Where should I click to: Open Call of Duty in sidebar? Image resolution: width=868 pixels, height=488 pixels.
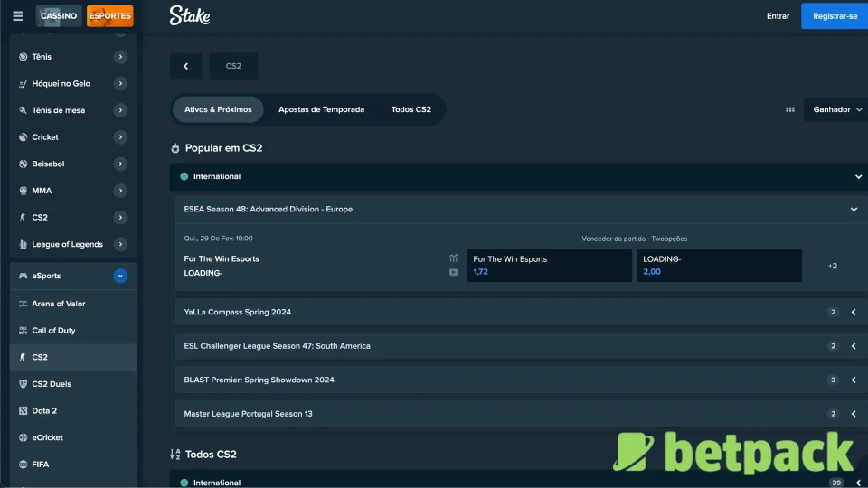pos(73,331)
